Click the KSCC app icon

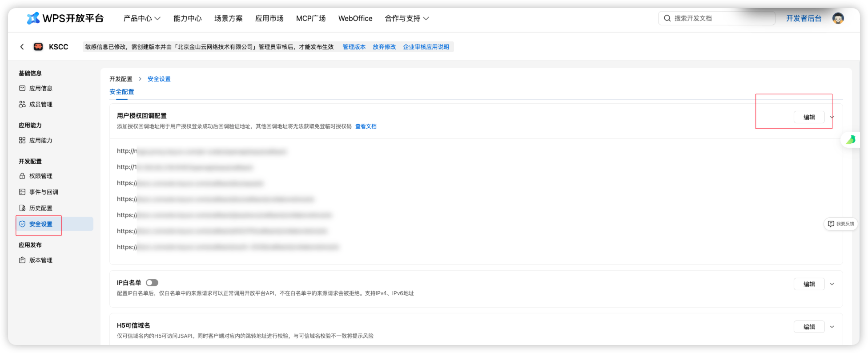pyautogui.click(x=38, y=47)
